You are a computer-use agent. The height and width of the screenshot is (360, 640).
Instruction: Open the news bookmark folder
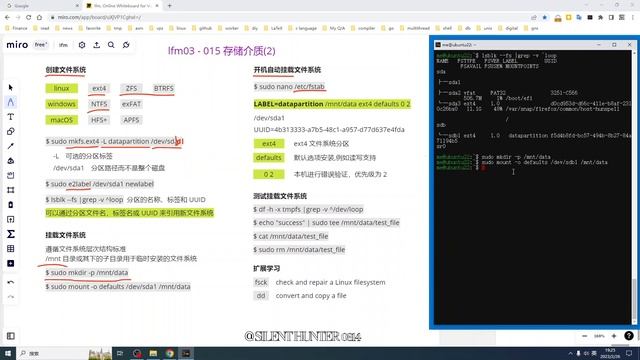(64, 28)
